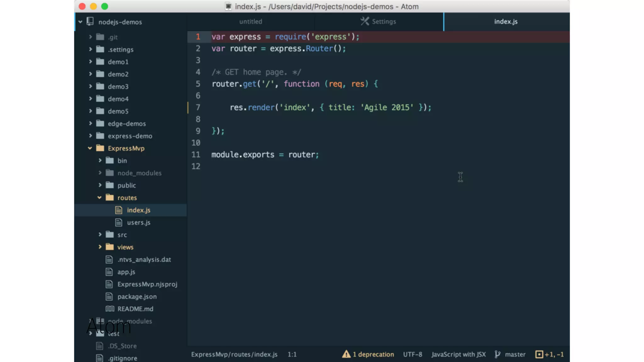Click the deprecation warning triangle icon
Viewport: 644px width, 362px height.
coord(346,354)
